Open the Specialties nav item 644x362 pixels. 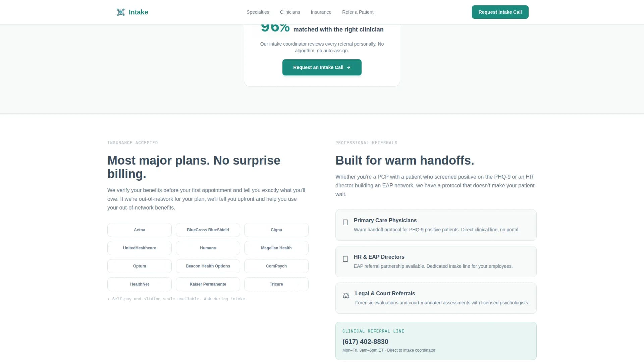pos(258,12)
